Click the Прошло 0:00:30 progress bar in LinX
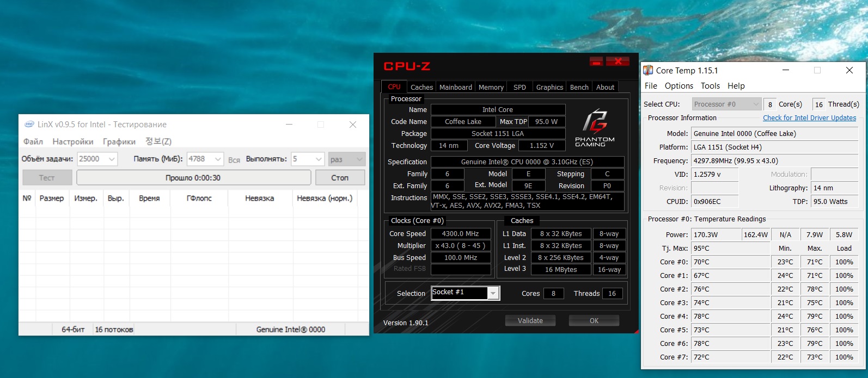Screen dimensions: 868x378 [193, 178]
